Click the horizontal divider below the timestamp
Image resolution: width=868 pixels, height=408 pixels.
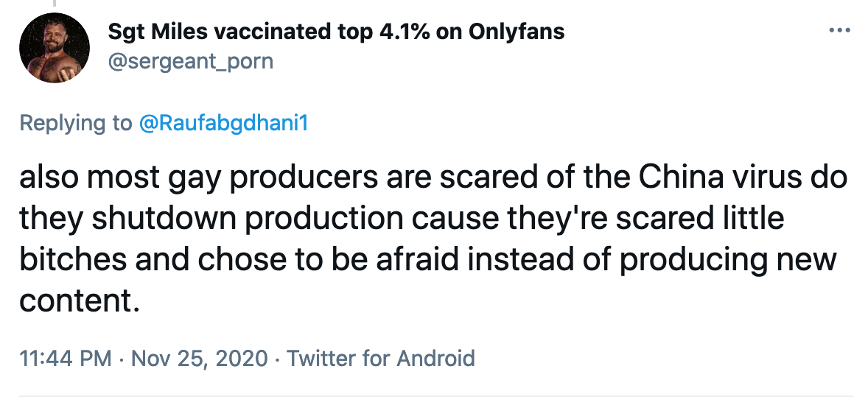pos(436,395)
